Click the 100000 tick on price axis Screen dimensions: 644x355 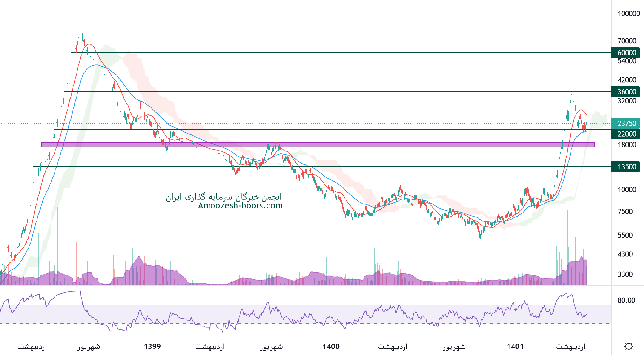629,14
